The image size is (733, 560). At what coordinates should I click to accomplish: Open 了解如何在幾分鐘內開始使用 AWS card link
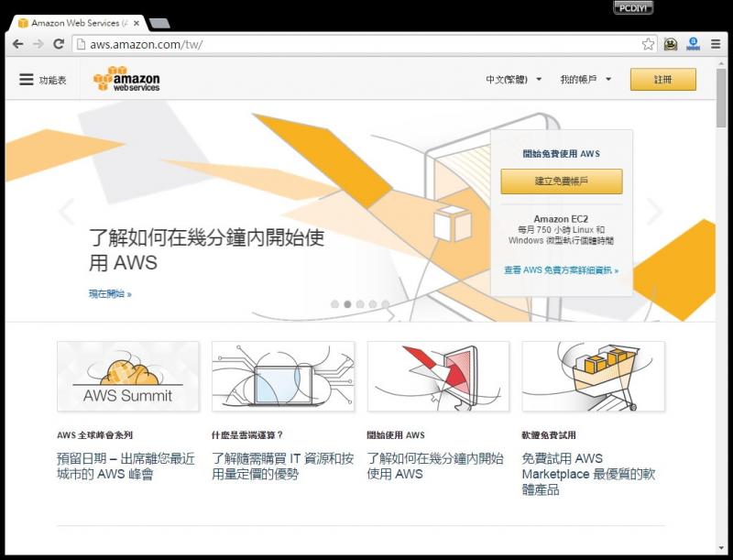[435, 466]
